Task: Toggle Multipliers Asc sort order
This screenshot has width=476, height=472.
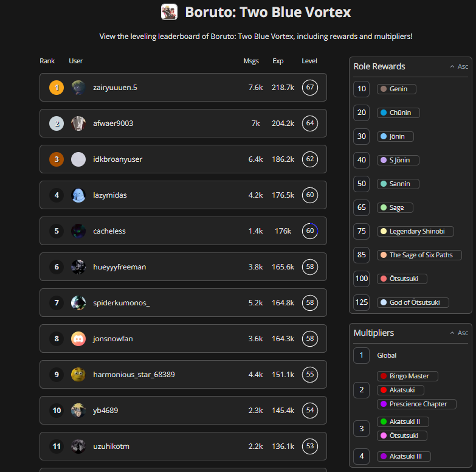Action: (x=459, y=333)
